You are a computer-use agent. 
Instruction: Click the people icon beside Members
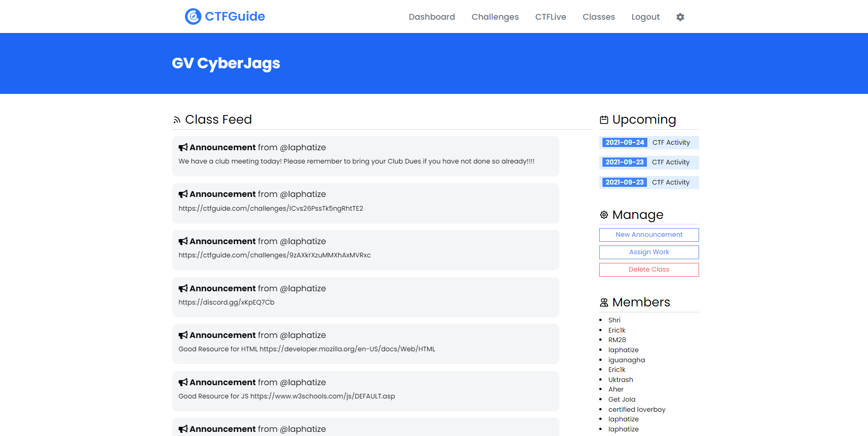click(604, 302)
